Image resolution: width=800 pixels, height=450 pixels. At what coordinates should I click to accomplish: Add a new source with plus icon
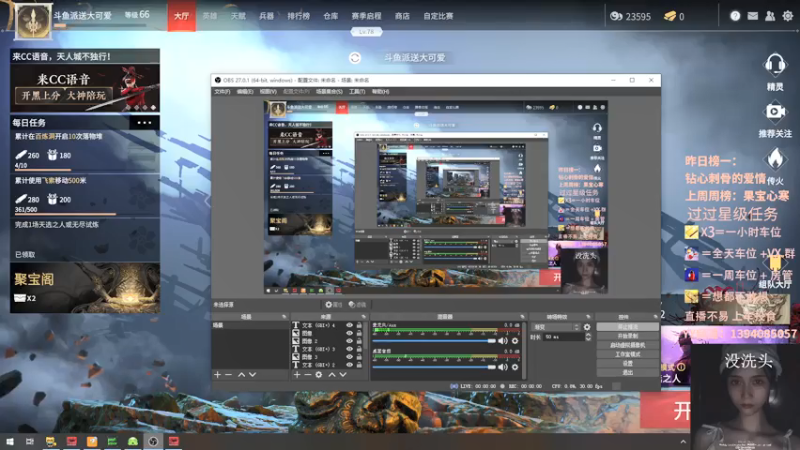tap(297, 374)
